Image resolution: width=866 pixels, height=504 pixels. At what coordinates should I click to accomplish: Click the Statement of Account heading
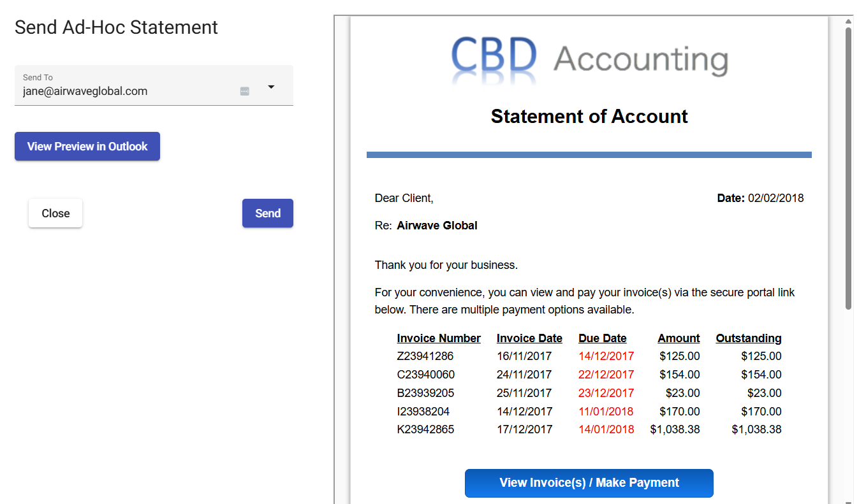pyautogui.click(x=589, y=117)
